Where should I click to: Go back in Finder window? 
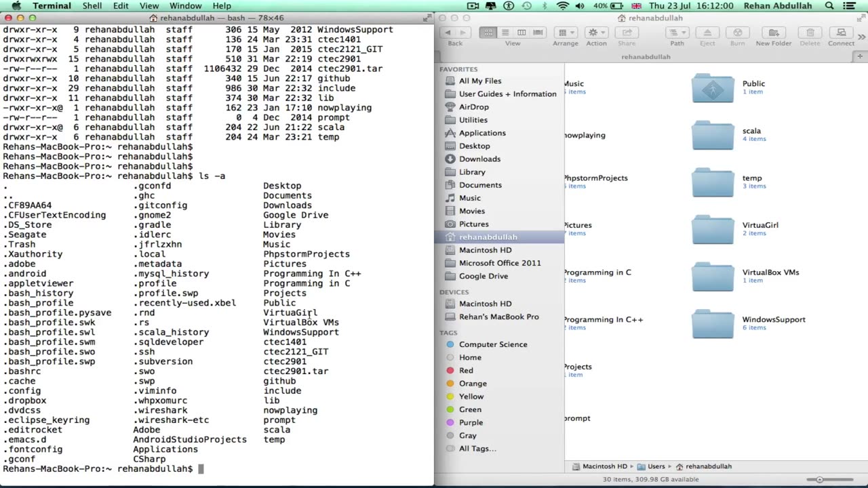[448, 33]
